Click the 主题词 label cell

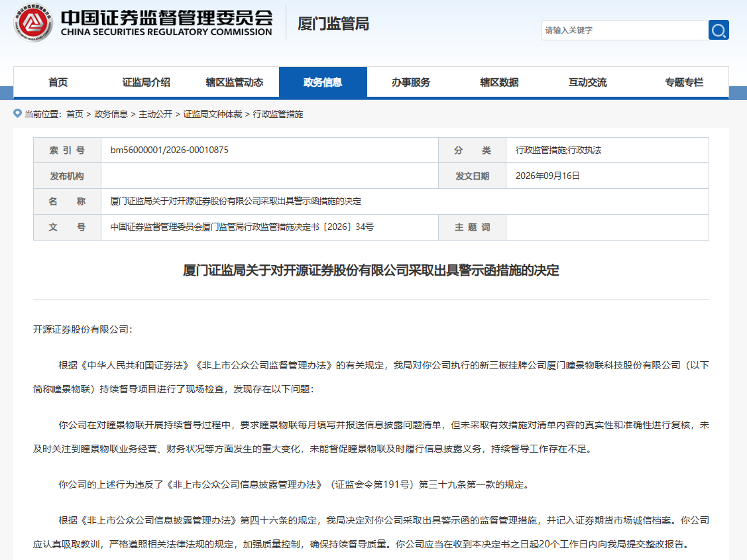tap(472, 227)
